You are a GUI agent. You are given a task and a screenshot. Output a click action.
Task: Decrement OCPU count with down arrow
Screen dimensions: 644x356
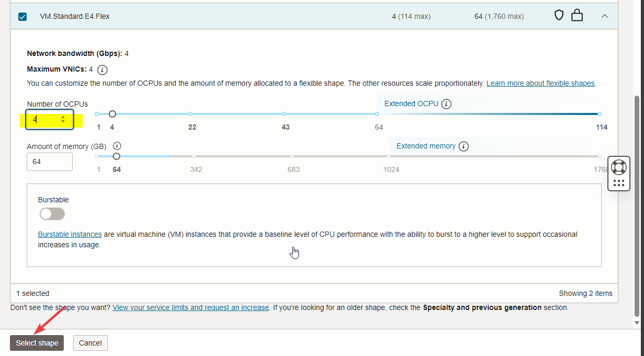63,122
